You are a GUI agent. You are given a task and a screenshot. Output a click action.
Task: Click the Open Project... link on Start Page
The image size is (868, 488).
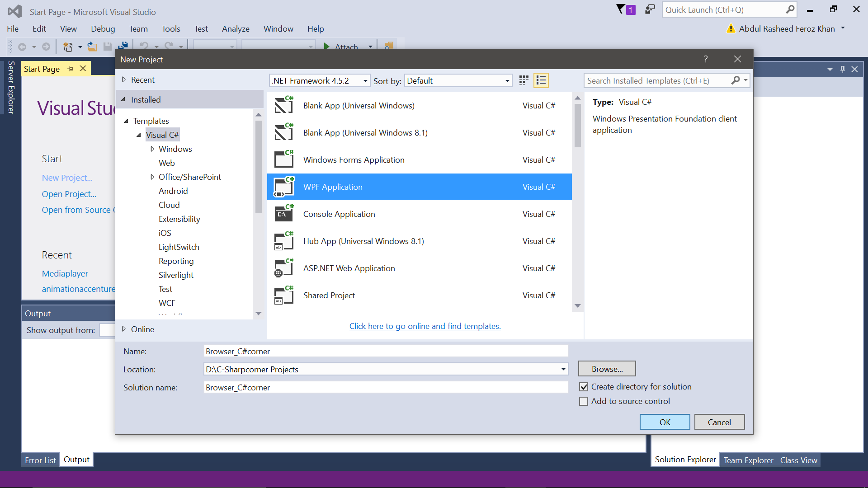click(x=69, y=194)
